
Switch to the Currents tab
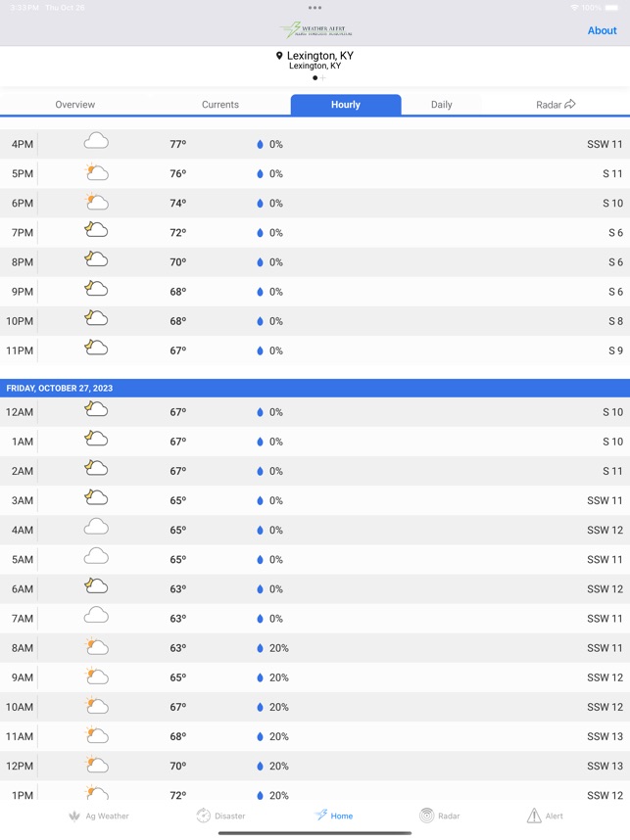(x=219, y=105)
